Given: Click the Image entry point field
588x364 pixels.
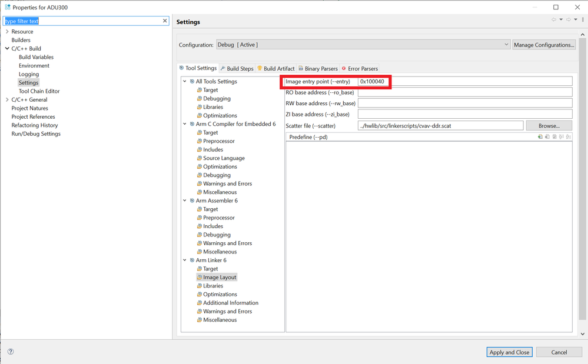Looking at the screenshot, I should [465, 81].
